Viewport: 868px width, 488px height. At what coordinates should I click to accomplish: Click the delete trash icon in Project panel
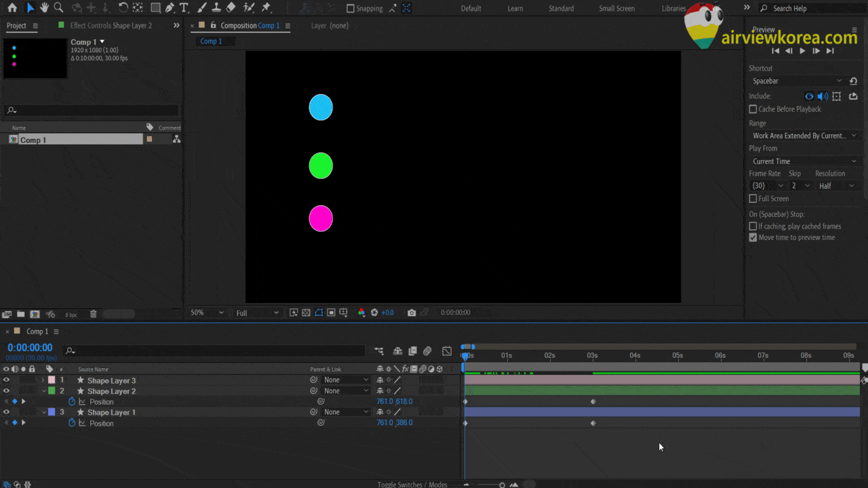click(94, 314)
